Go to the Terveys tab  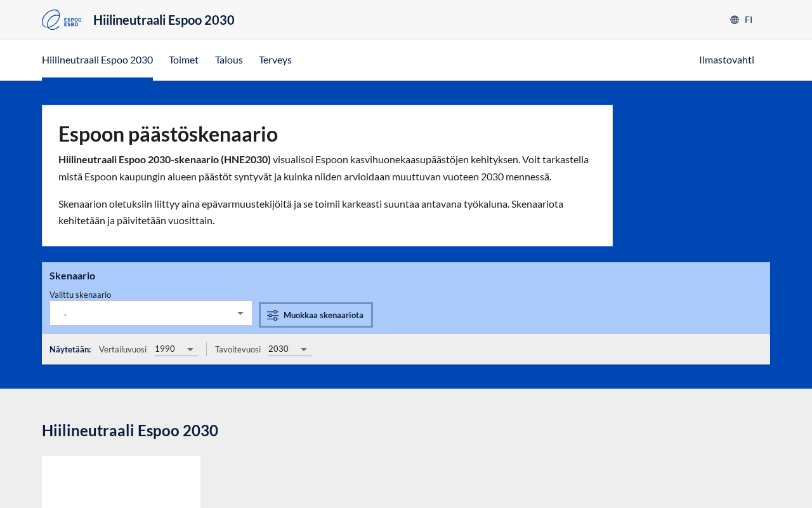(x=275, y=60)
